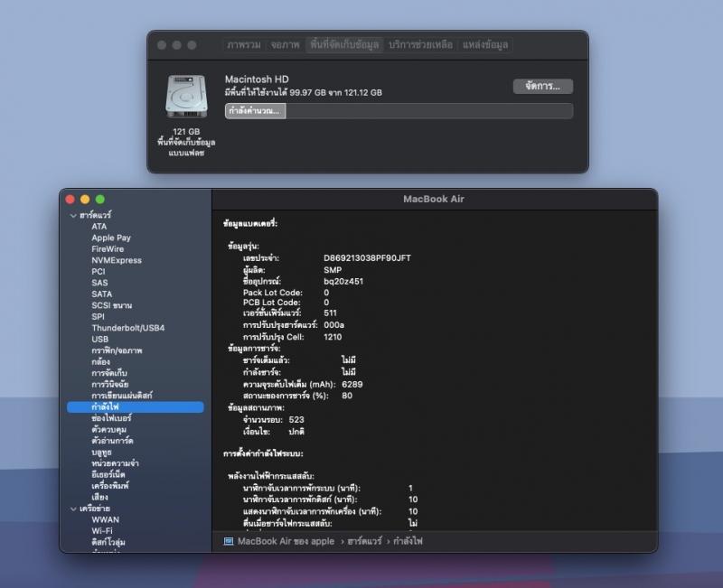This screenshot has height=588, width=723.
Task: Collapse the ฮาร์ดแวร์ section in sidebar
Action: (x=73, y=215)
